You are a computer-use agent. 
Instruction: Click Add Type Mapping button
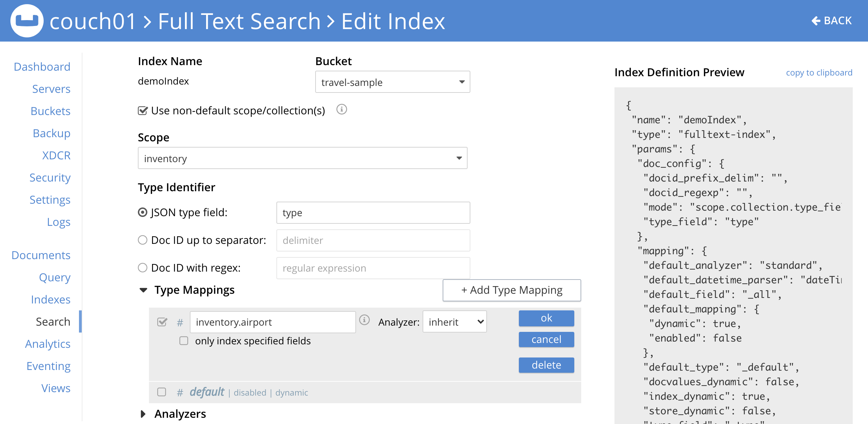click(512, 290)
